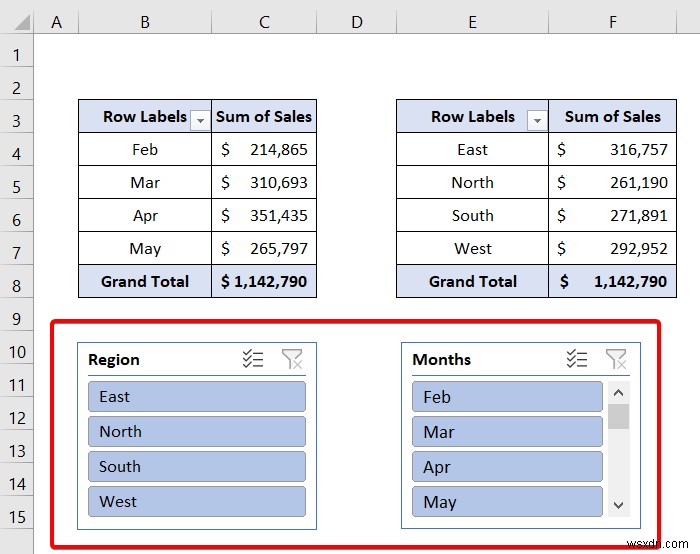Select column B header
This screenshot has height=554, width=700.
pos(145,22)
